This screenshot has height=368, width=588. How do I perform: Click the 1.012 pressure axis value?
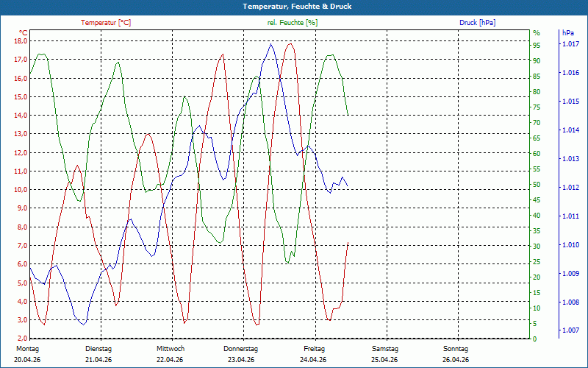click(570, 188)
